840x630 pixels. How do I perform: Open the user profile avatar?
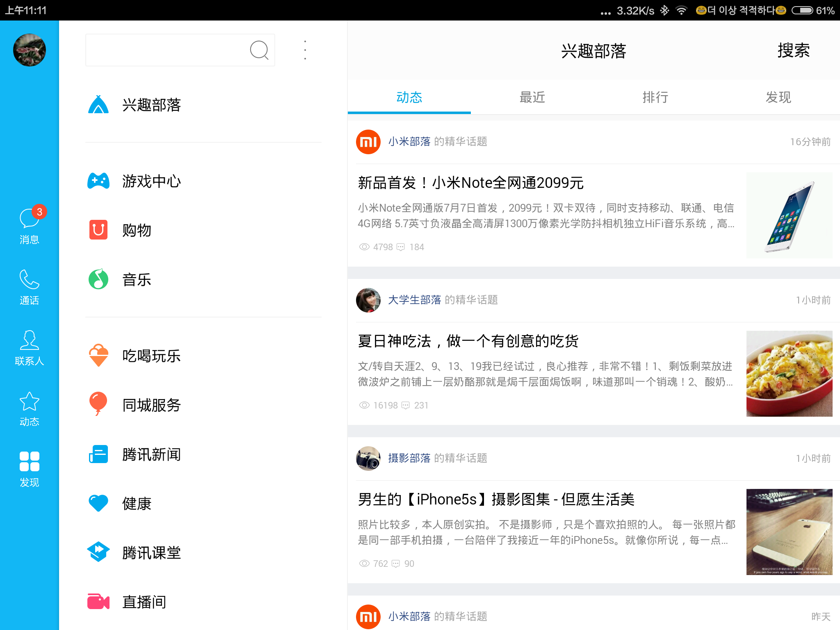pos(30,50)
